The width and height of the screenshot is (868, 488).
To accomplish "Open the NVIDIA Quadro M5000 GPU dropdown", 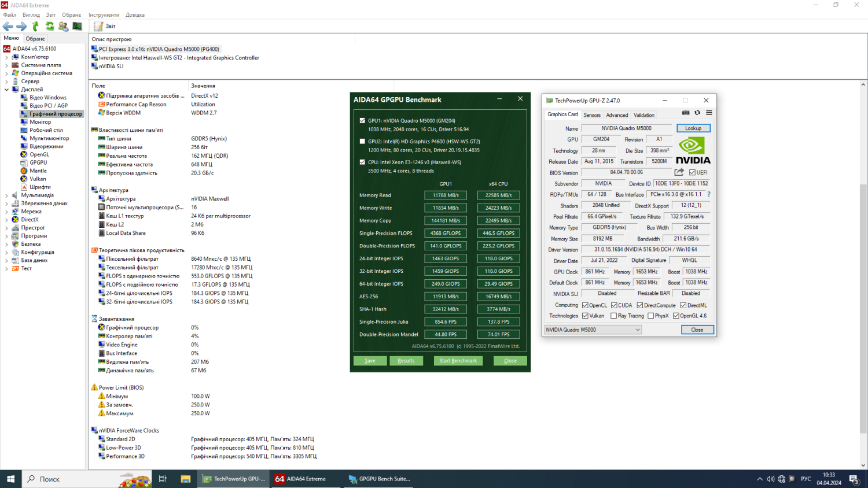I will (593, 330).
